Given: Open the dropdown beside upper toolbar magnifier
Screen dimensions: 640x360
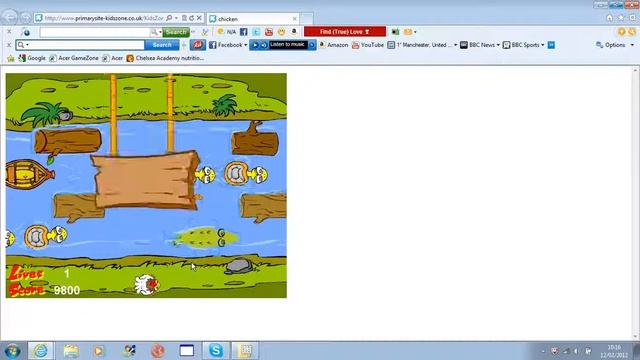Looking at the screenshot, I should [160, 32].
